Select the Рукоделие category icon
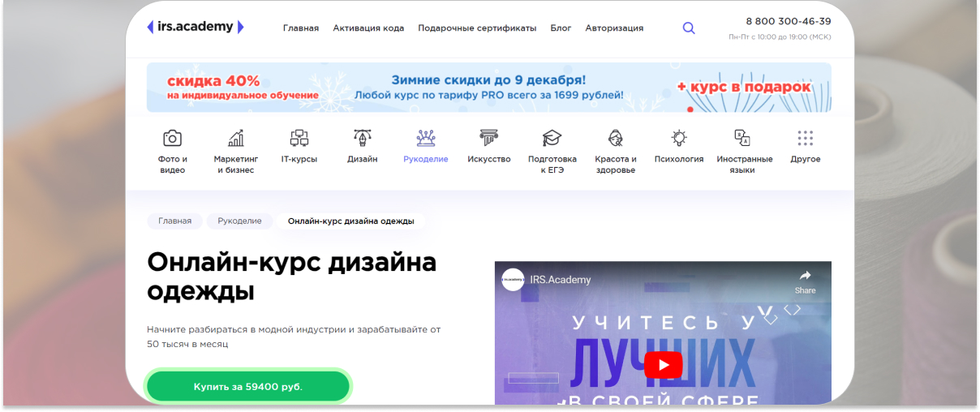The height and width of the screenshot is (412, 980). click(426, 137)
